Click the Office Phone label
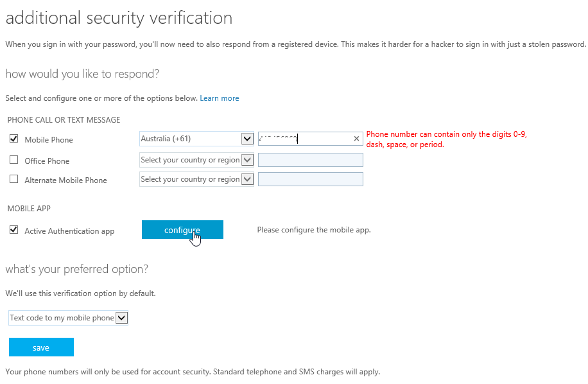Viewport: 588px width, 384px height. click(47, 161)
